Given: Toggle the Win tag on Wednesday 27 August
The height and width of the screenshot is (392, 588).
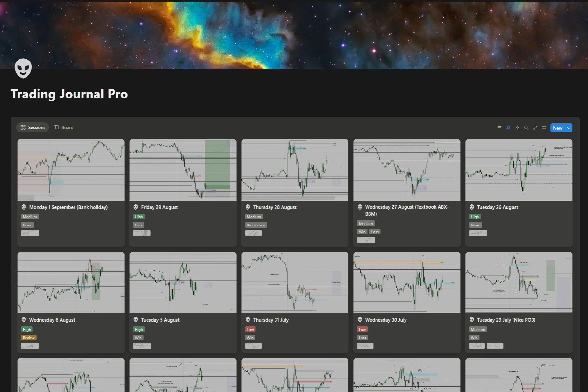Looking at the screenshot, I should tap(362, 232).
